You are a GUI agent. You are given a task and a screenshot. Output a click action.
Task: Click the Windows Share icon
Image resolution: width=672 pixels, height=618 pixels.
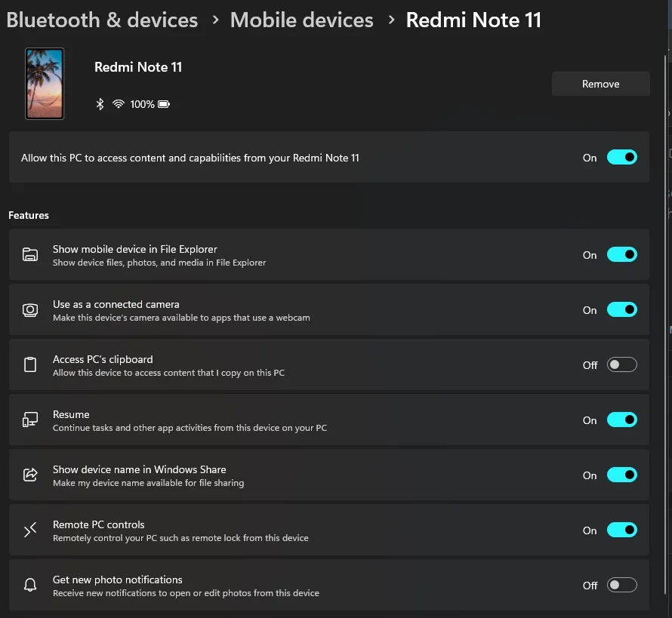point(30,475)
